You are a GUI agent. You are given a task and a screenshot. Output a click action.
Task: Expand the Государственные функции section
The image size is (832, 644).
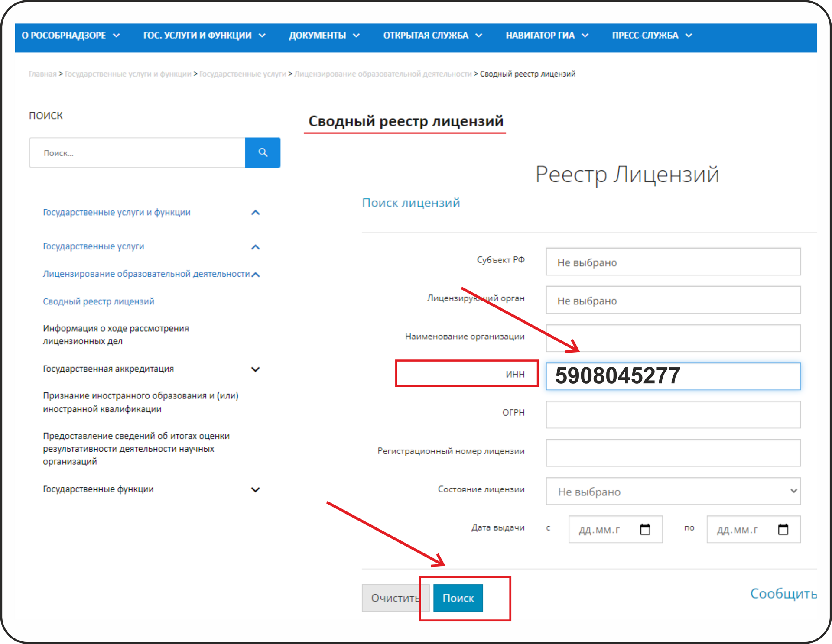tap(255, 489)
